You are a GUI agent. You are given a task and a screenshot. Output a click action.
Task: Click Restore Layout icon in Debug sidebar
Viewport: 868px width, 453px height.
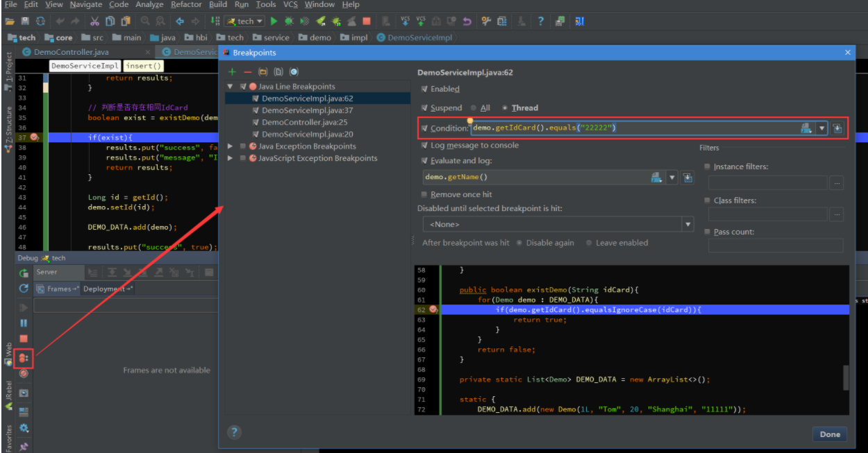24,411
